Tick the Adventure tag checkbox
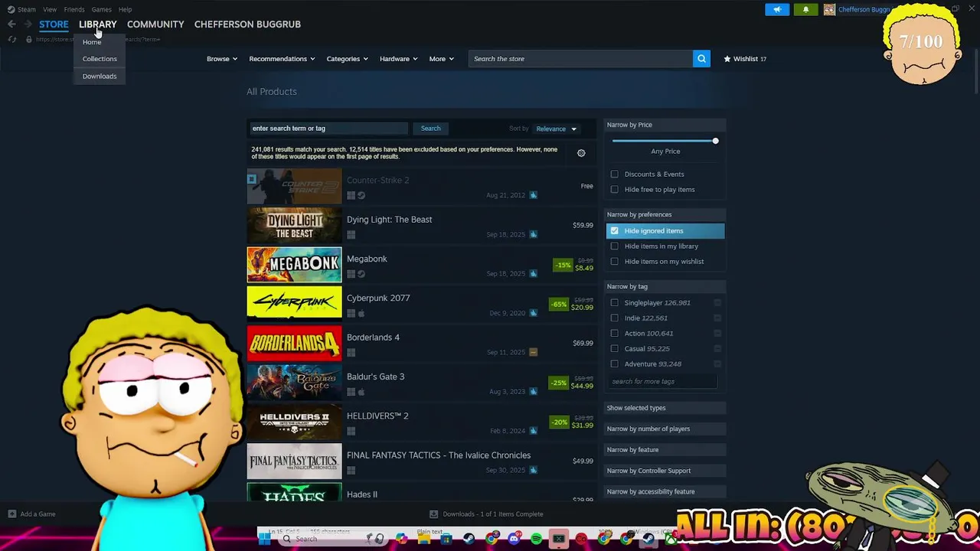This screenshot has height=551, width=980. click(x=614, y=364)
